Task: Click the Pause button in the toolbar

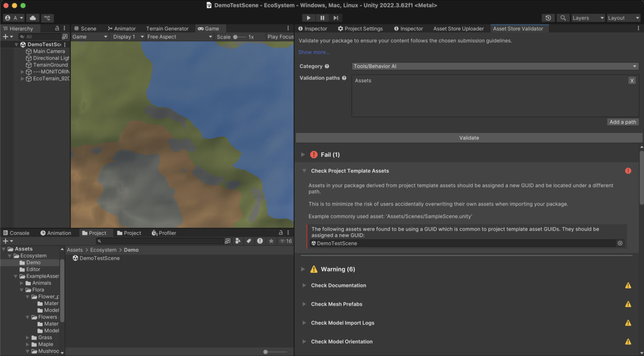Action: 322,18
